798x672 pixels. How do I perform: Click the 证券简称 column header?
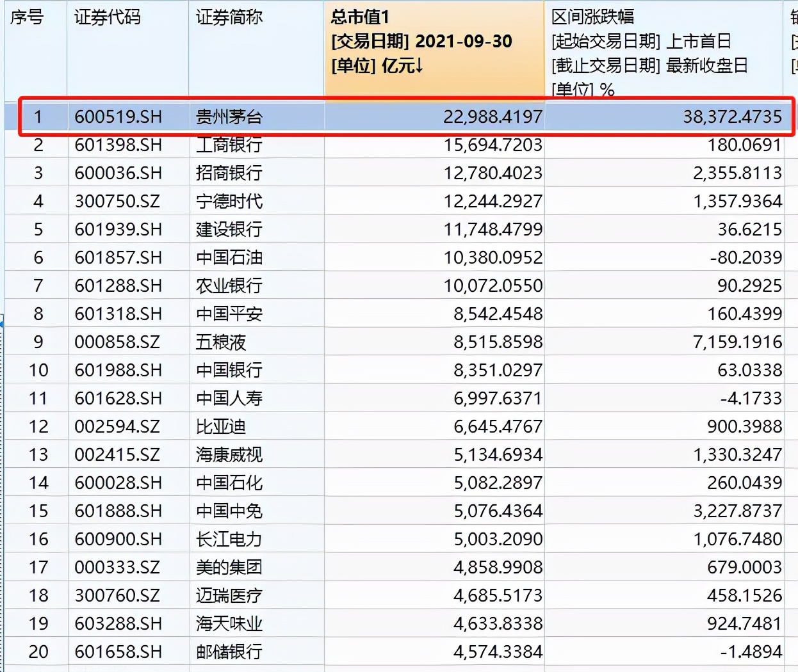point(229,17)
